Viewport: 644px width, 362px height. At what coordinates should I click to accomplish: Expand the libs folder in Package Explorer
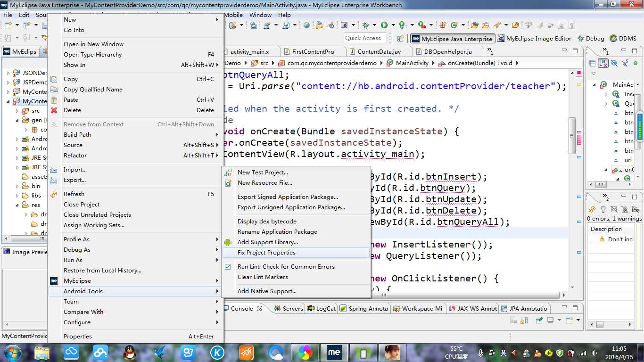[17, 196]
